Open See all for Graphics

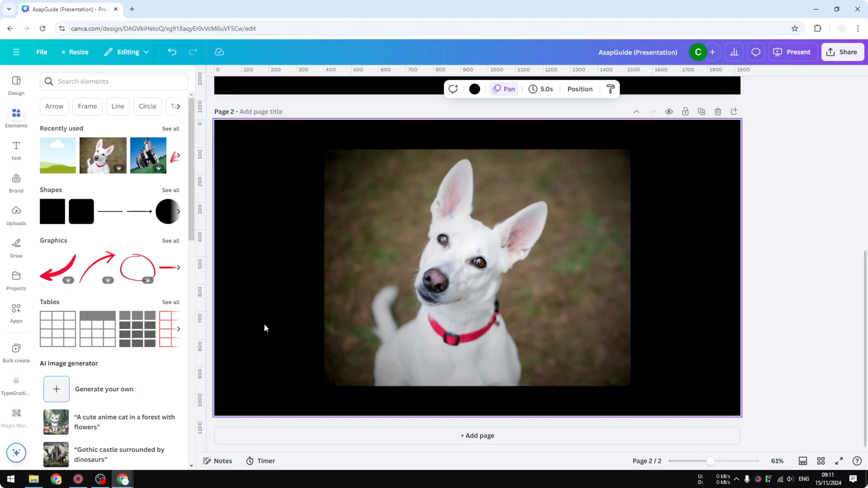tap(171, 240)
